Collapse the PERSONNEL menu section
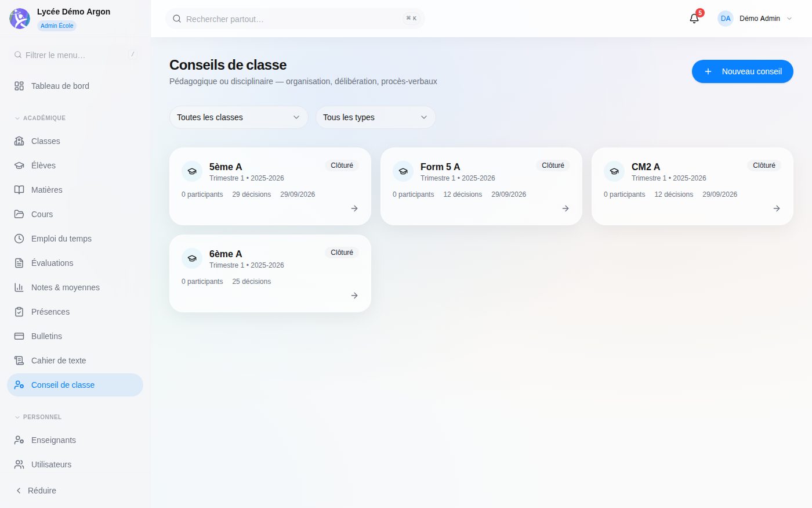The width and height of the screenshot is (812, 508). 38,417
